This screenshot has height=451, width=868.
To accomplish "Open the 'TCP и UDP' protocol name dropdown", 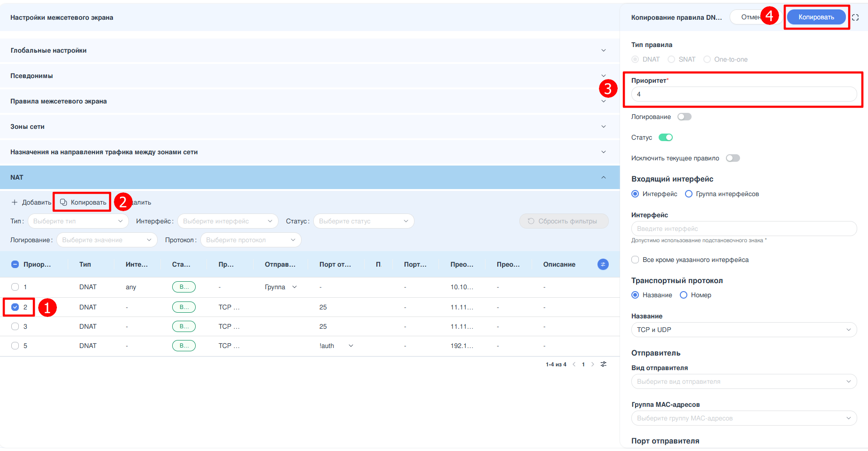I will (743, 330).
